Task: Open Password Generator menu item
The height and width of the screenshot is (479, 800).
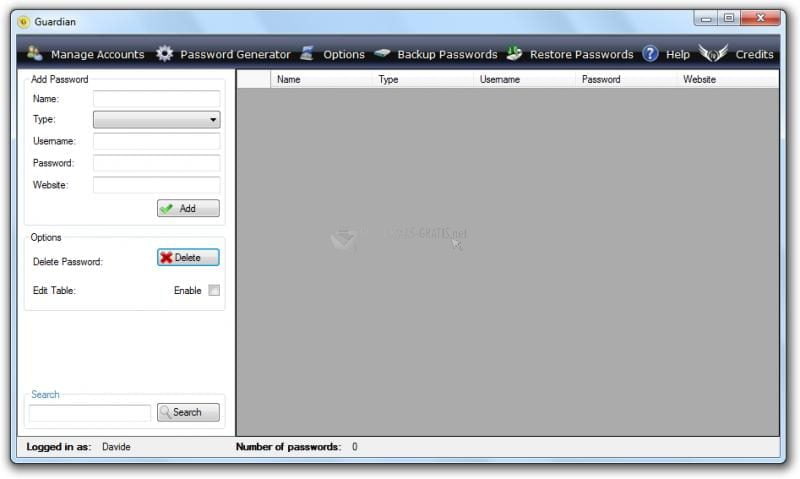Action: (x=235, y=55)
